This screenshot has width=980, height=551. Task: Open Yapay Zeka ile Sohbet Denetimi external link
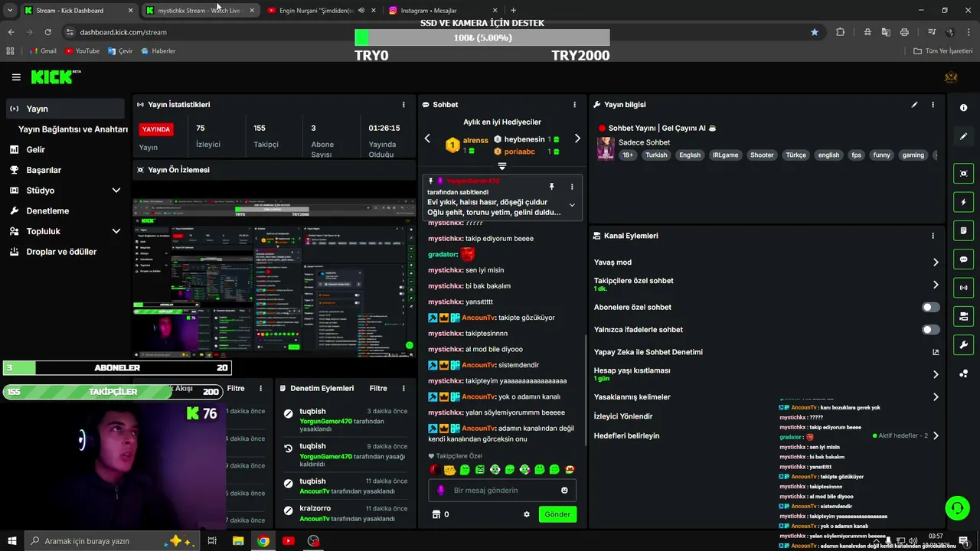tap(936, 352)
